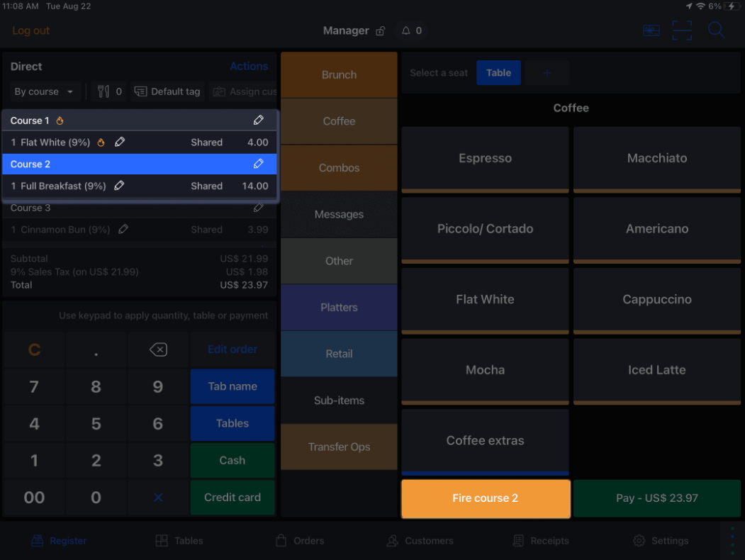Toggle the manager lock icon
745x560 pixels.
tap(381, 31)
